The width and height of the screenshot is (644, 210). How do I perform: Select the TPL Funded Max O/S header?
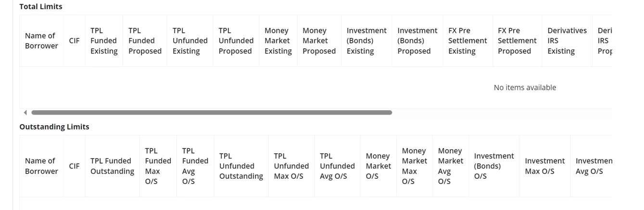pos(158,166)
